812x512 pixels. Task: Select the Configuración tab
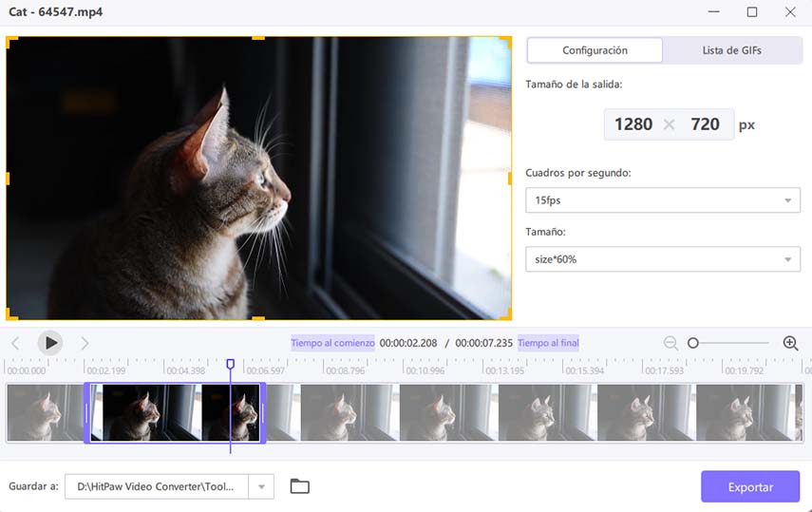coord(595,50)
